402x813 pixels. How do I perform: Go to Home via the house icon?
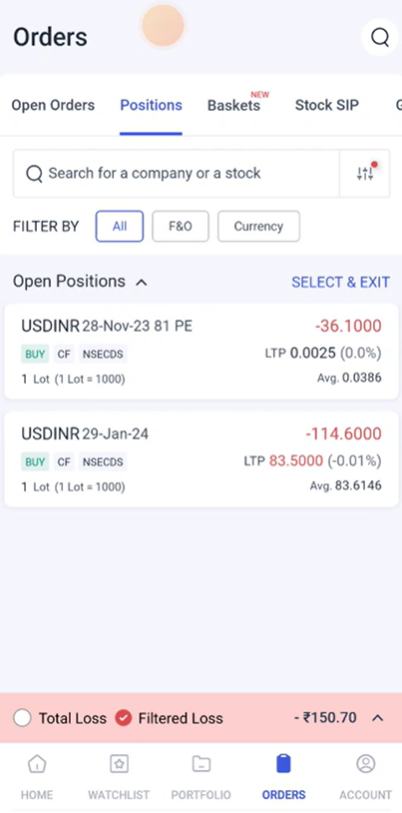click(x=37, y=764)
